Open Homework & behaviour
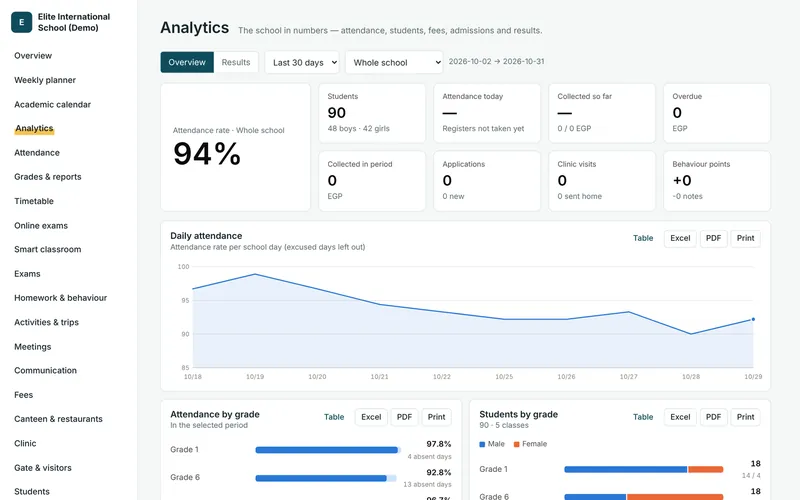 (61, 298)
